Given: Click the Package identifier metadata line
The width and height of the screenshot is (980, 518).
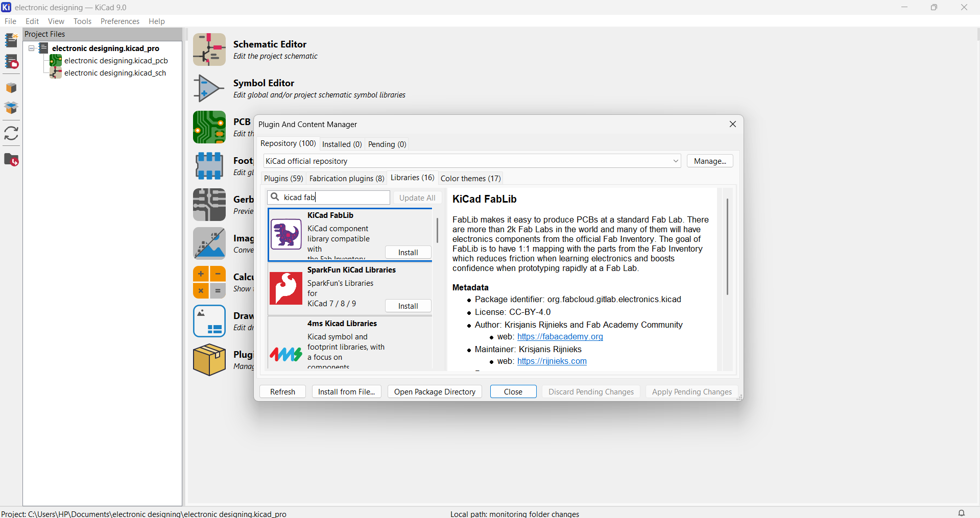Looking at the screenshot, I should 578,300.
